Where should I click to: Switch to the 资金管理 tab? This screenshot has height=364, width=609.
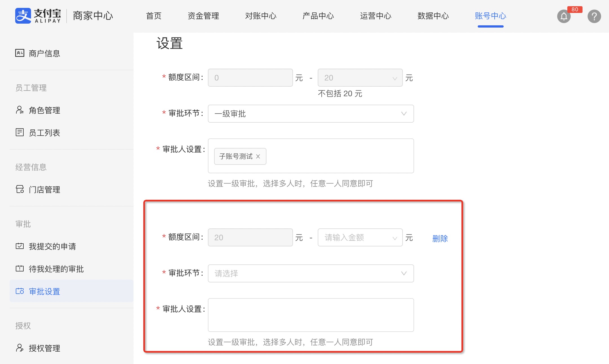[x=203, y=16]
